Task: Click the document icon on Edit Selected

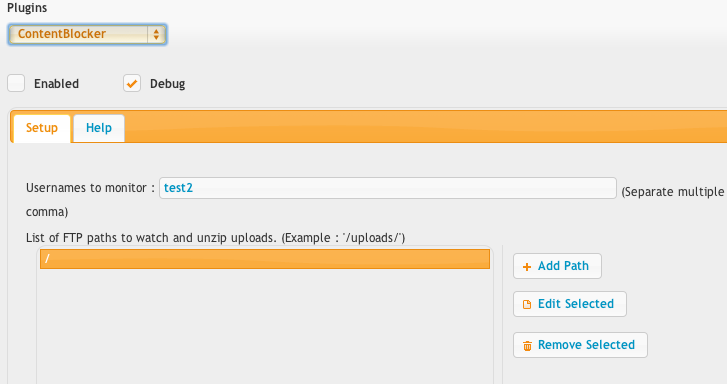Action: click(527, 305)
